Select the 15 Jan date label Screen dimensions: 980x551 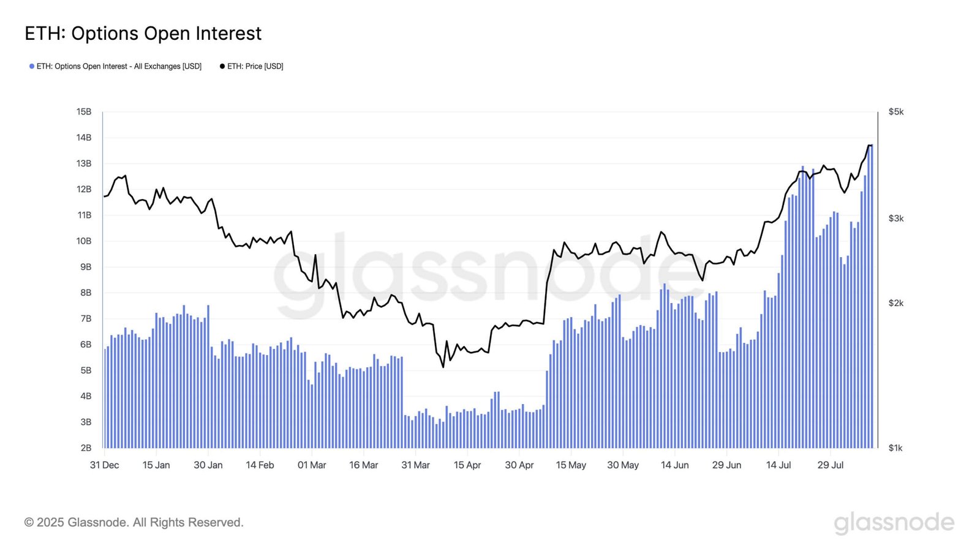(156, 465)
